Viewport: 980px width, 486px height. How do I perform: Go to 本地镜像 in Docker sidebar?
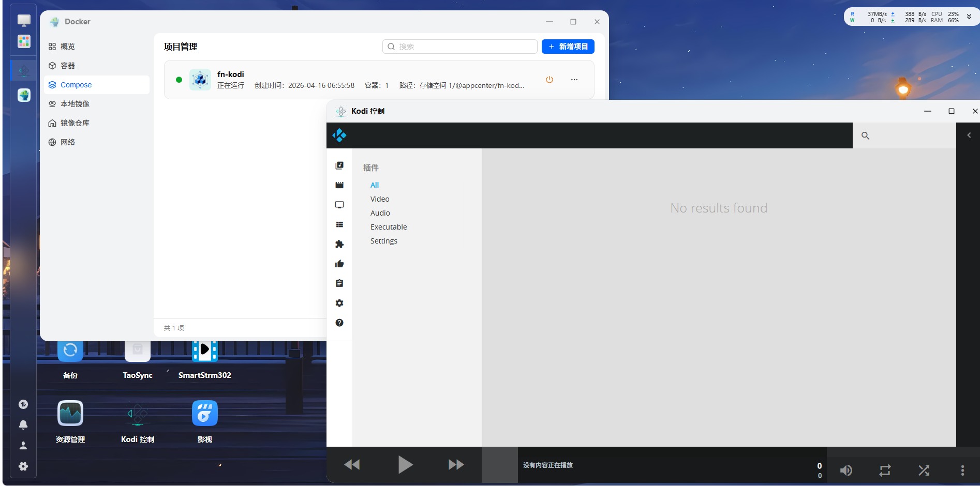point(97,104)
